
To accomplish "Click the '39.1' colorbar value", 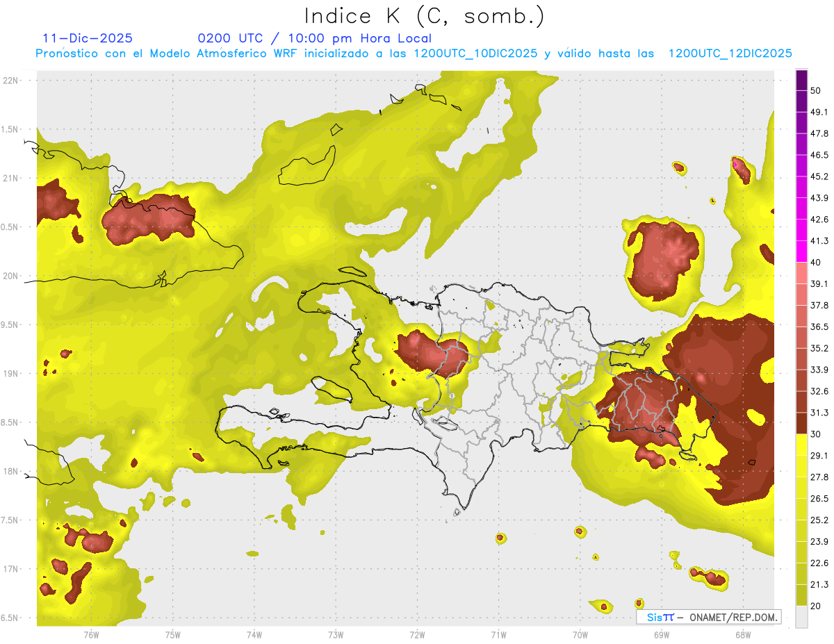I will [x=819, y=284].
